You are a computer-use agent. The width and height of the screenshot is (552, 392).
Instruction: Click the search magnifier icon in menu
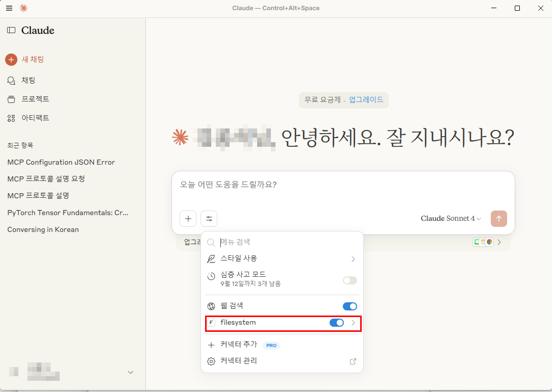pos(211,243)
